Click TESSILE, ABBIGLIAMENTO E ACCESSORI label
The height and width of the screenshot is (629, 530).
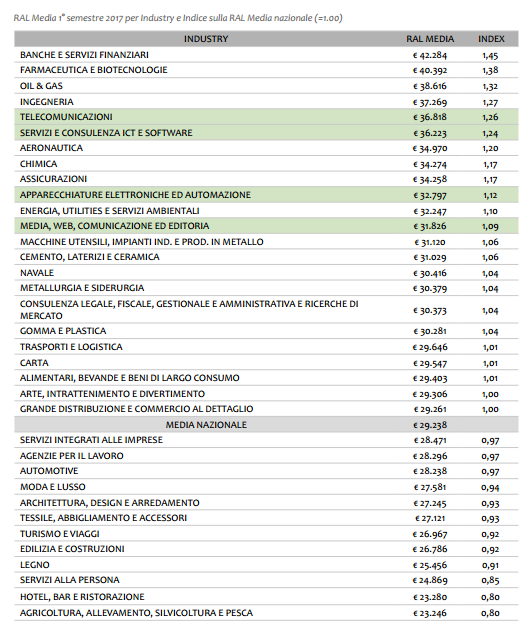104,518
